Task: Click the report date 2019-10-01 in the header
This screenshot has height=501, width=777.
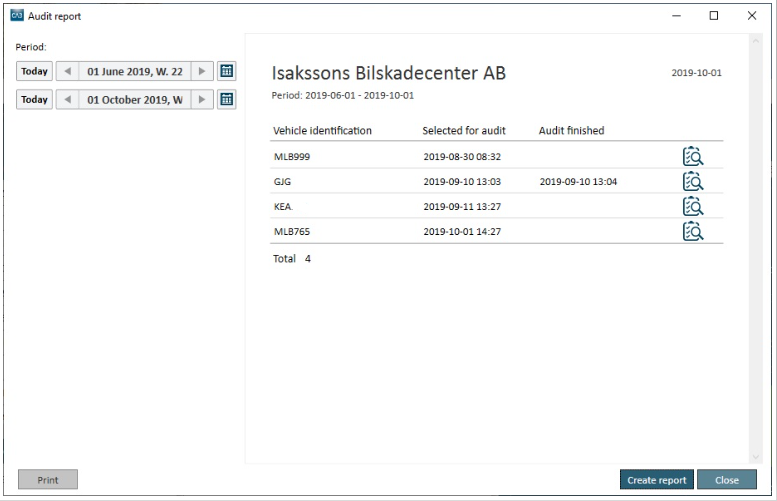Action: [x=696, y=73]
